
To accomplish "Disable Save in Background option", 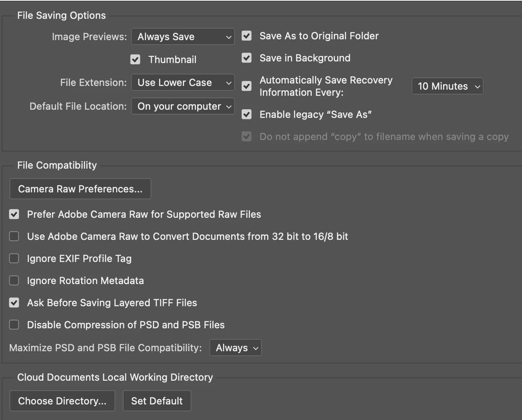I will 247,58.
